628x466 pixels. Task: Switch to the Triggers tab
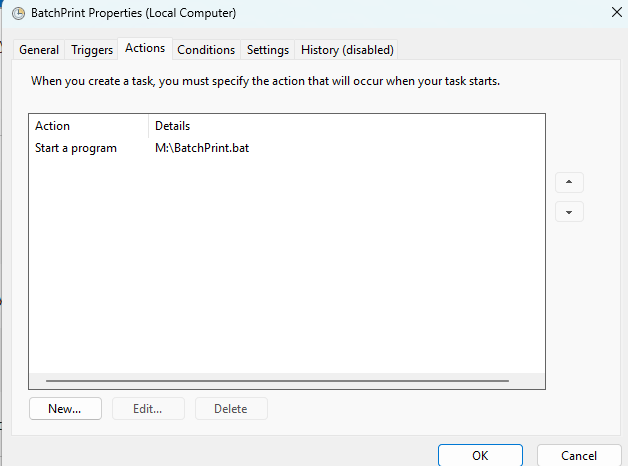pyautogui.click(x=92, y=50)
